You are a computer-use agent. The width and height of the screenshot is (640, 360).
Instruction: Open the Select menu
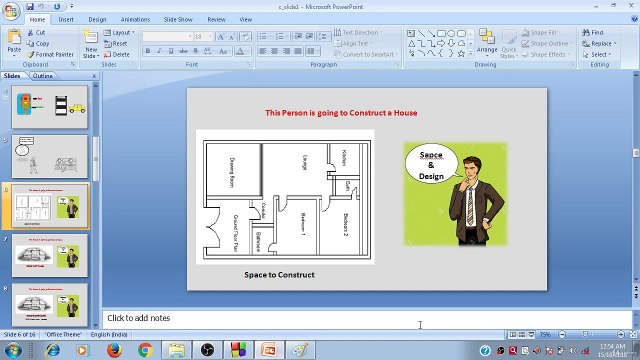597,54
